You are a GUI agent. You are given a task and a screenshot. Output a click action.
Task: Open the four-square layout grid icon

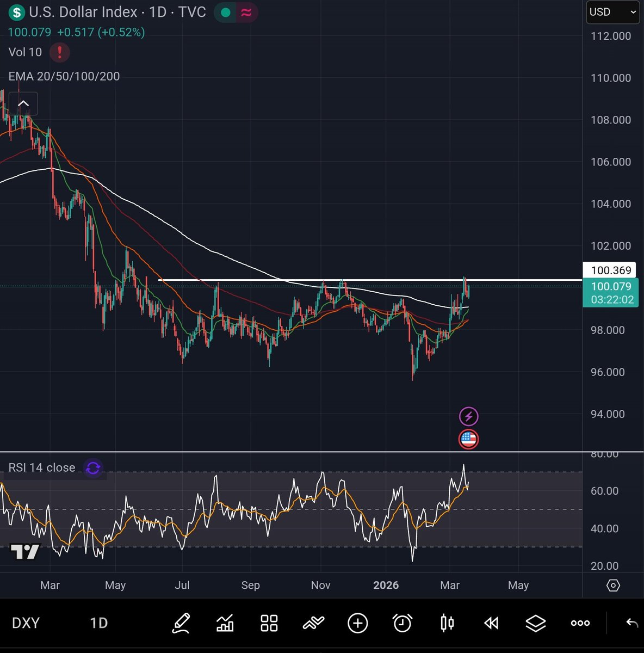pyautogui.click(x=269, y=623)
